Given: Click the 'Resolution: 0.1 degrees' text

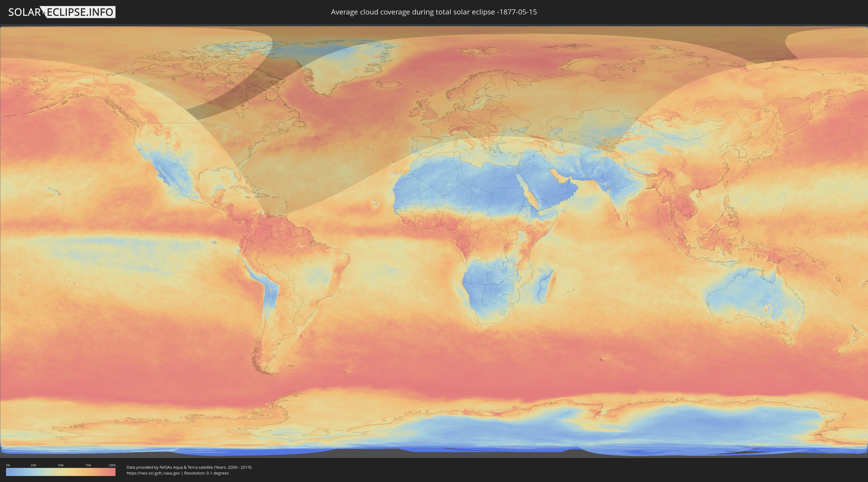Looking at the screenshot, I should (206, 473).
